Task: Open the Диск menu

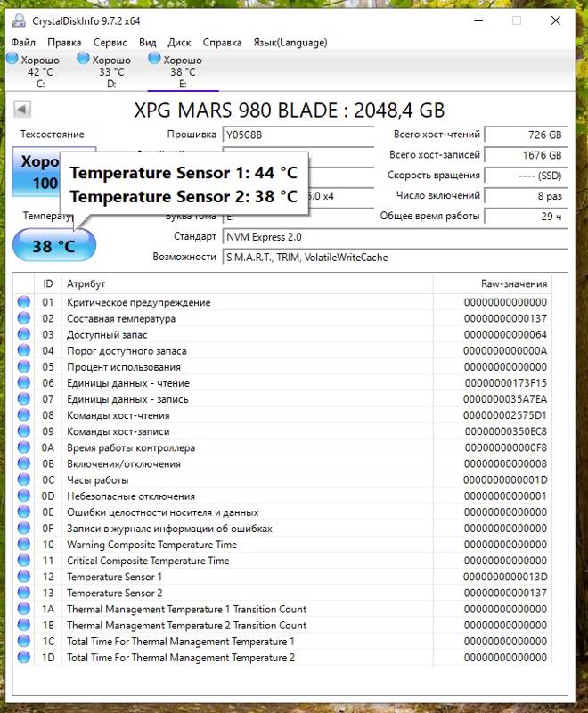Action: pos(179,42)
